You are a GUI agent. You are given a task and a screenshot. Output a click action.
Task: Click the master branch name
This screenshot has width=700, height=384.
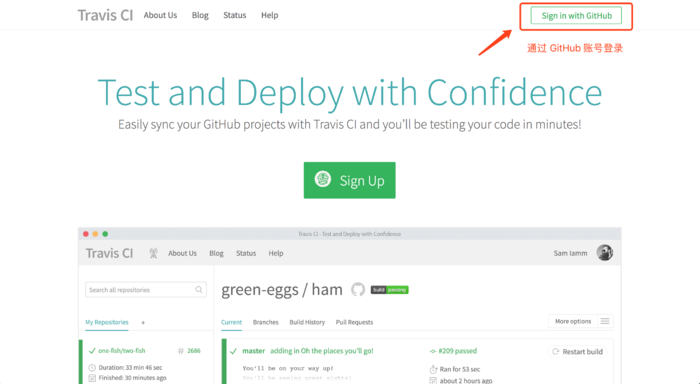[254, 351]
